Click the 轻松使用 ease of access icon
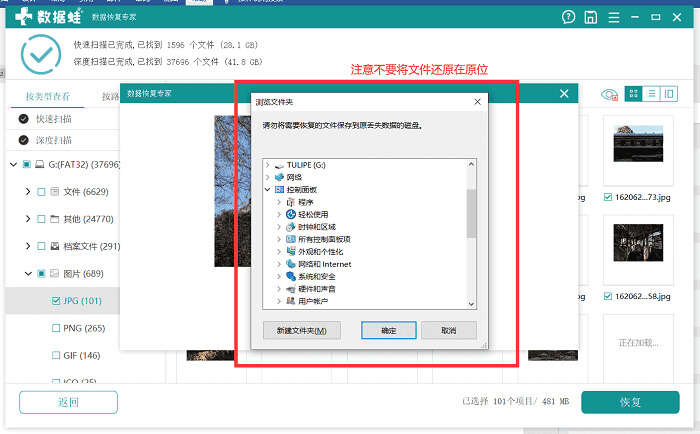This screenshot has height=434, width=700. [291, 214]
